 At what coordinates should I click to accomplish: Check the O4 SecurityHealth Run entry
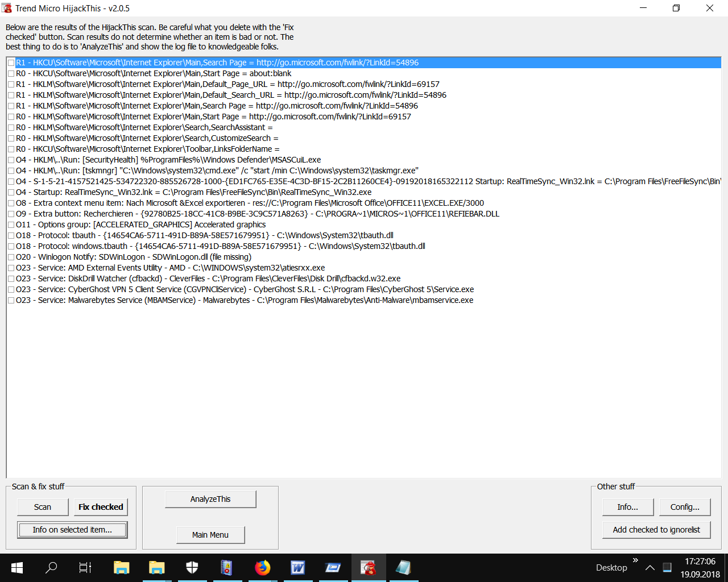[x=11, y=160]
